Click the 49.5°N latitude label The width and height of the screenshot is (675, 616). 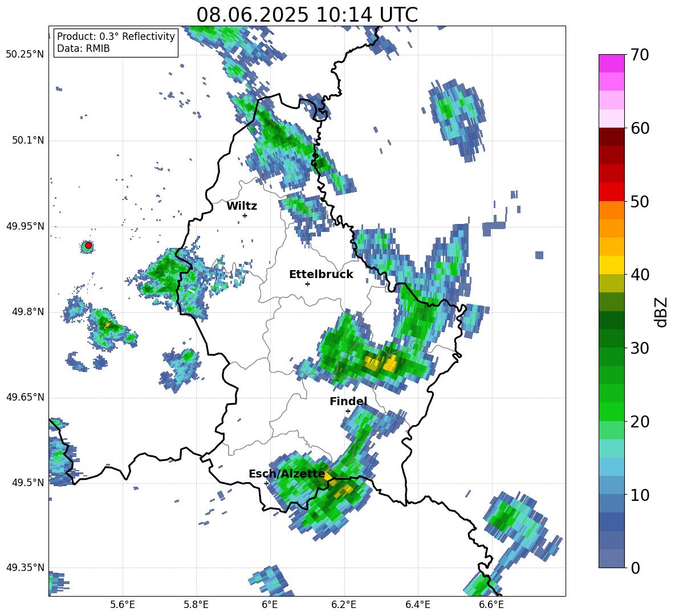click(27, 483)
